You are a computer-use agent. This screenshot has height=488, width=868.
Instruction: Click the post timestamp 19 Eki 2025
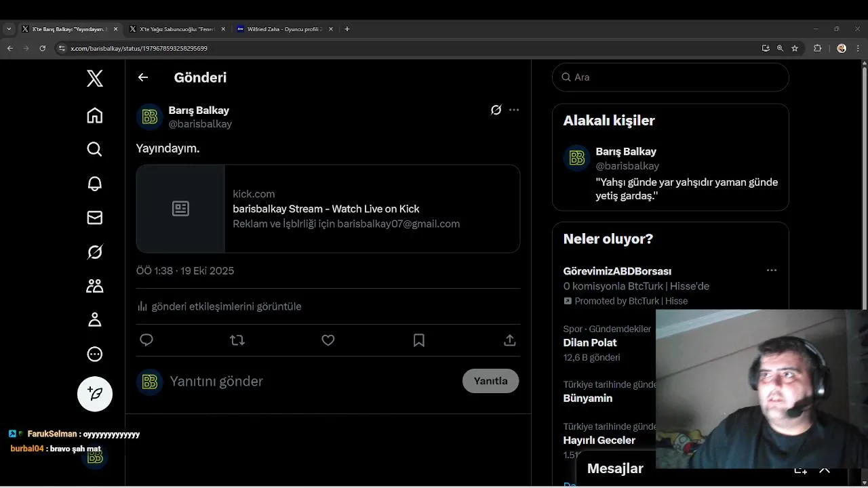[x=185, y=270]
